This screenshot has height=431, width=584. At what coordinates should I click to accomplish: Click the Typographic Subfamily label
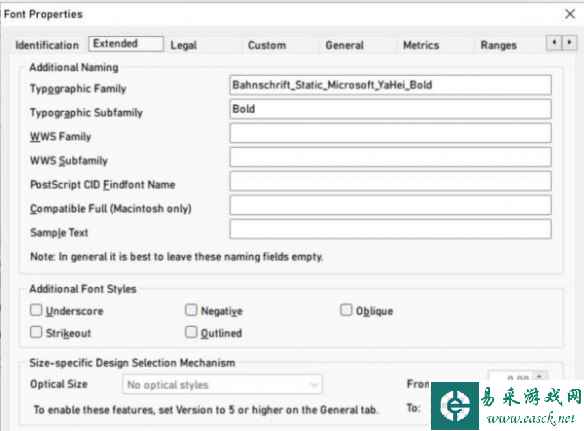pyautogui.click(x=86, y=112)
